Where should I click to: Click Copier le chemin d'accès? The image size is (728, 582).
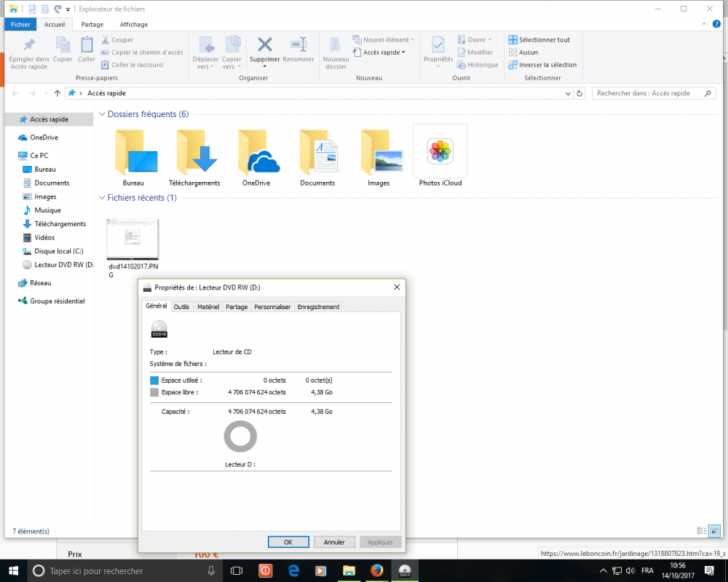142,52
